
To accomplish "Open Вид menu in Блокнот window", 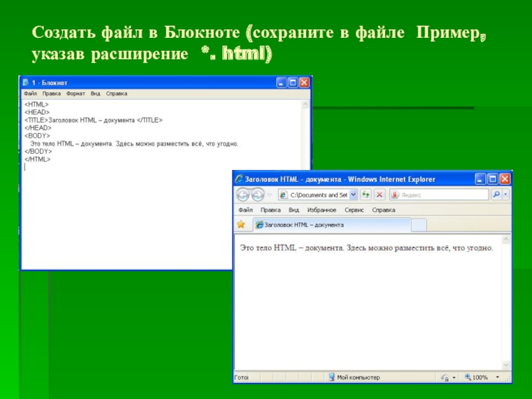I will (95, 93).
